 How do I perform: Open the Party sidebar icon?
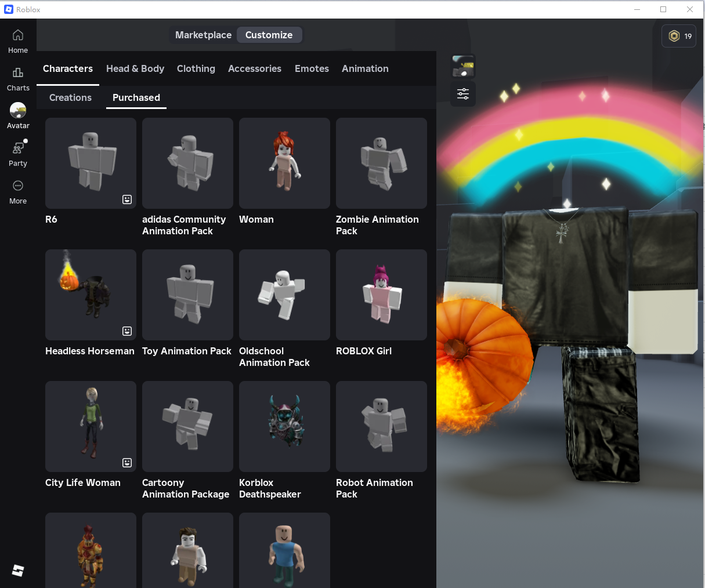[18, 148]
